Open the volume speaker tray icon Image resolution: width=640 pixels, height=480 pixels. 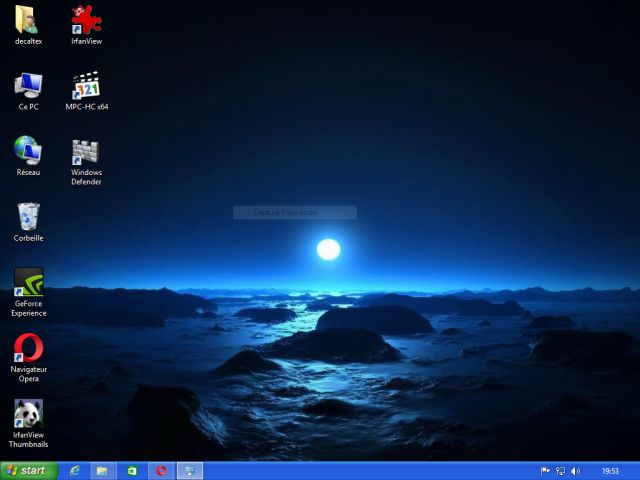[x=575, y=471]
